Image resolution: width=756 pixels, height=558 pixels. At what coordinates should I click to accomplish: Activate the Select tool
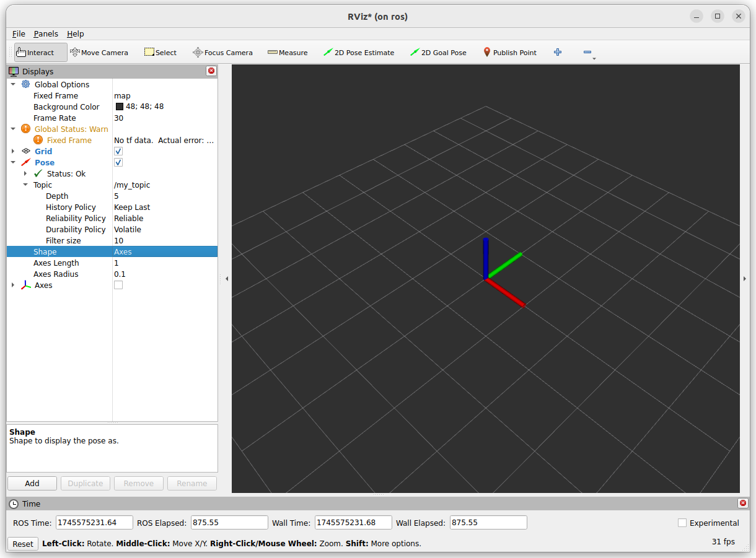(x=160, y=53)
